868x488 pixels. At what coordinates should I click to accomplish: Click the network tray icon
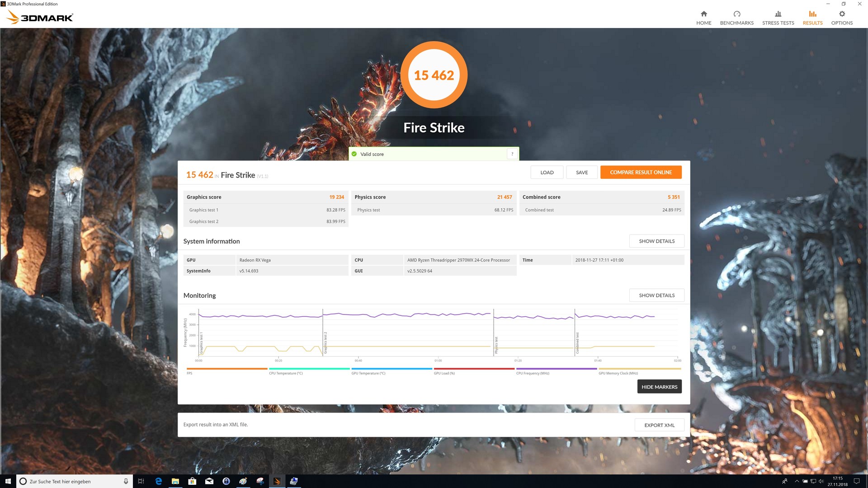[813, 481]
